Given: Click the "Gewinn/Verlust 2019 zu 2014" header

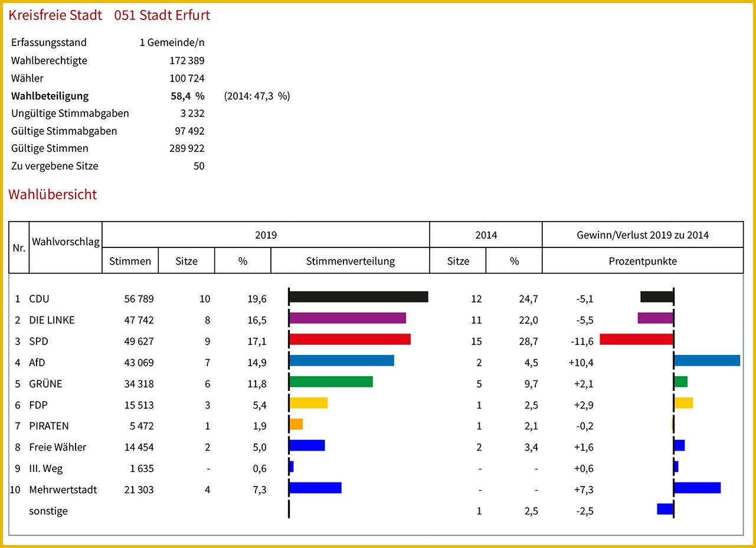Looking at the screenshot, I should click(643, 235).
